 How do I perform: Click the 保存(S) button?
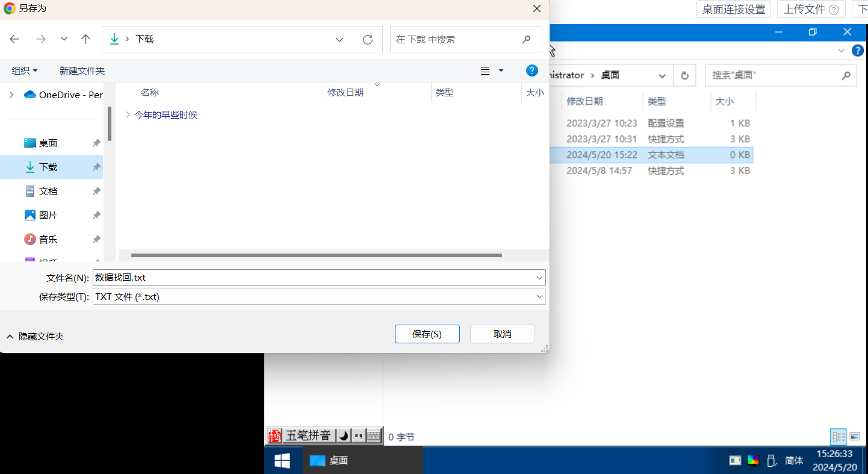click(x=427, y=334)
